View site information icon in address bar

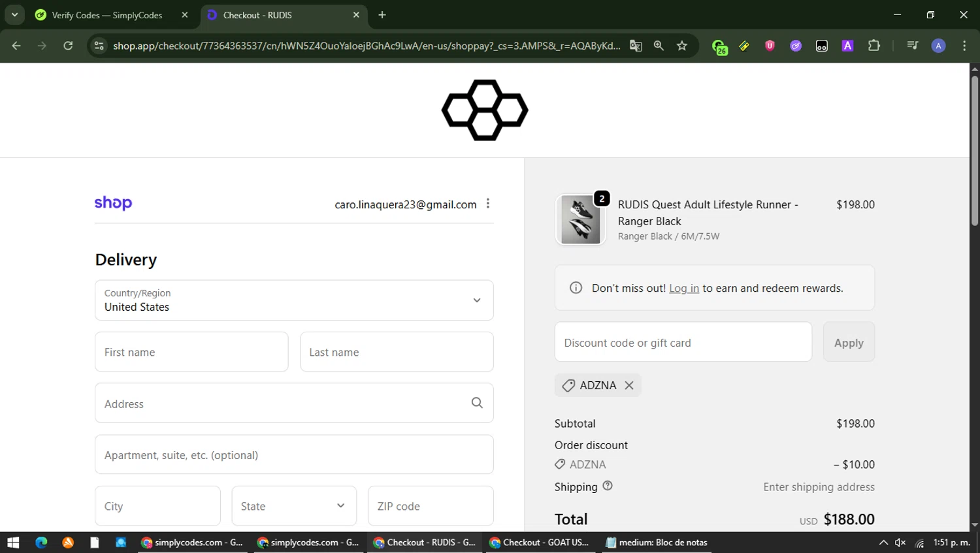(x=99, y=46)
